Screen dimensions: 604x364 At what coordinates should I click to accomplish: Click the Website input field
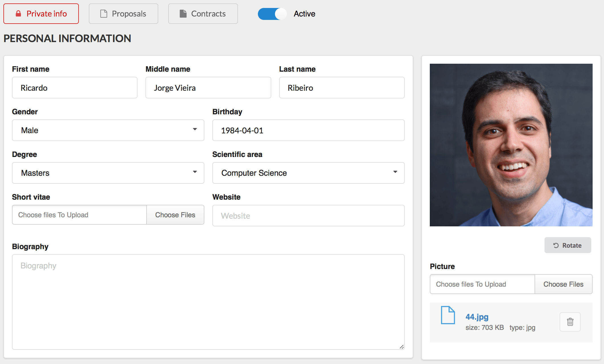308,216
